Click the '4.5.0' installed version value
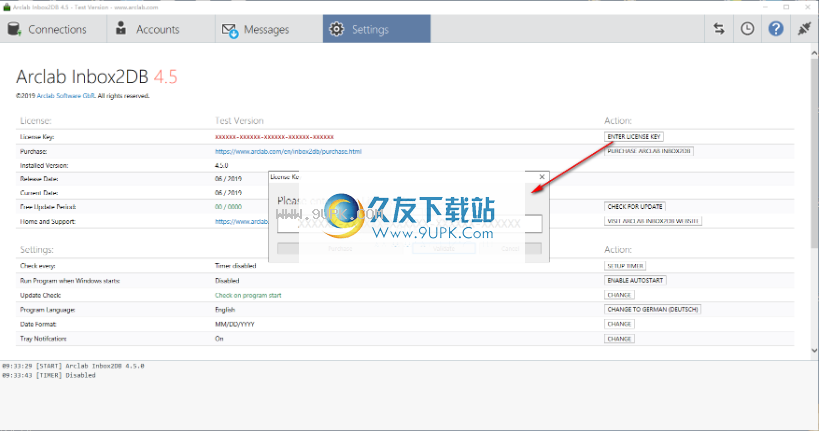 (x=221, y=166)
